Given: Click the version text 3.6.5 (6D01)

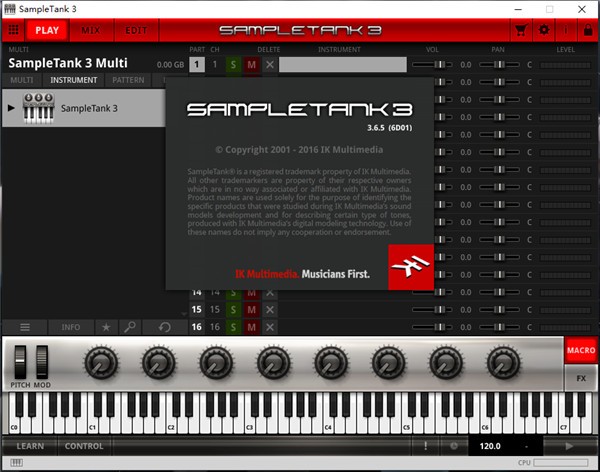Looking at the screenshot, I should tap(390, 128).
